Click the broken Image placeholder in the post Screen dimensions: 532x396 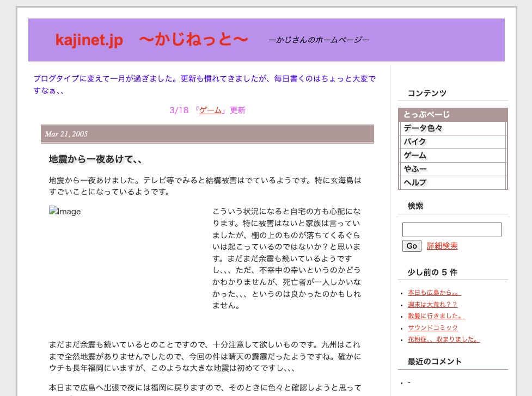click(x=65, y=212)
